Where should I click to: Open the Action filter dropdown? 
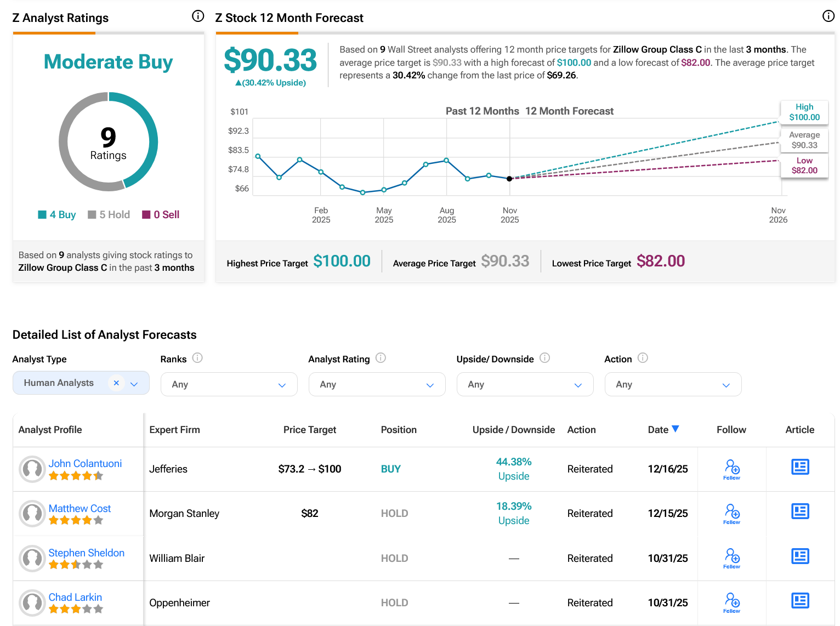[673, 384]
